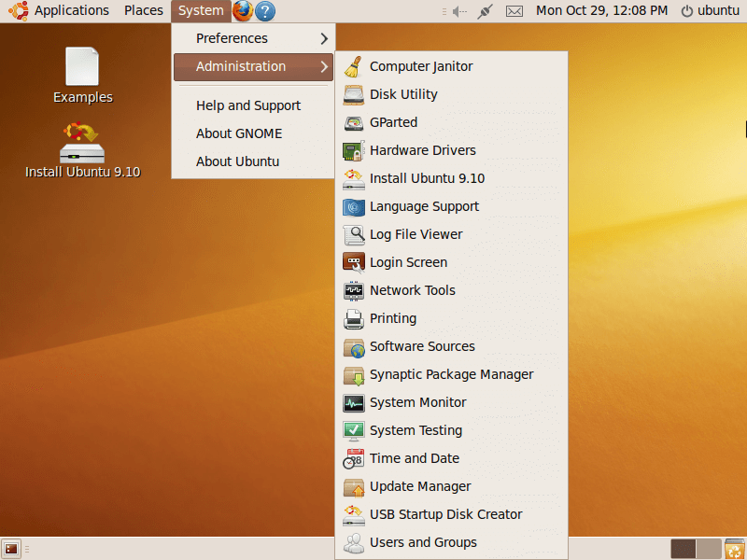This screenshot has width=747, height=560.
Task: Click the Language Support flag icon
Action: point(354,206)
